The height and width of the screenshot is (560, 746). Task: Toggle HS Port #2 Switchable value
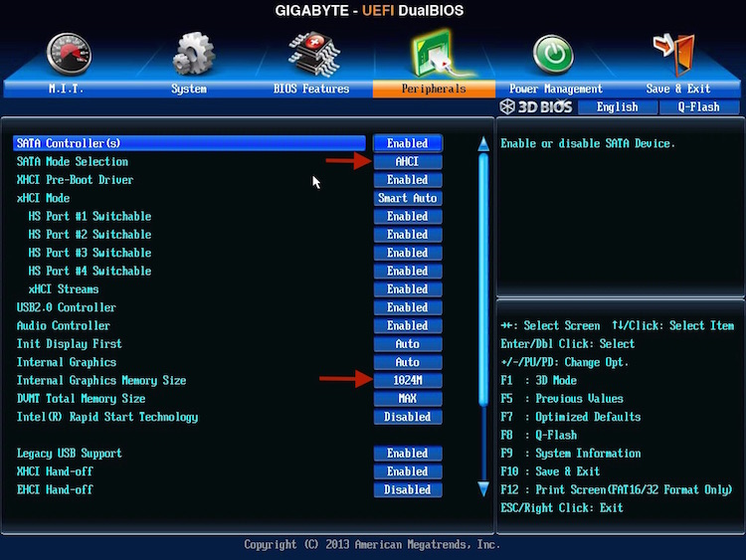408,235
